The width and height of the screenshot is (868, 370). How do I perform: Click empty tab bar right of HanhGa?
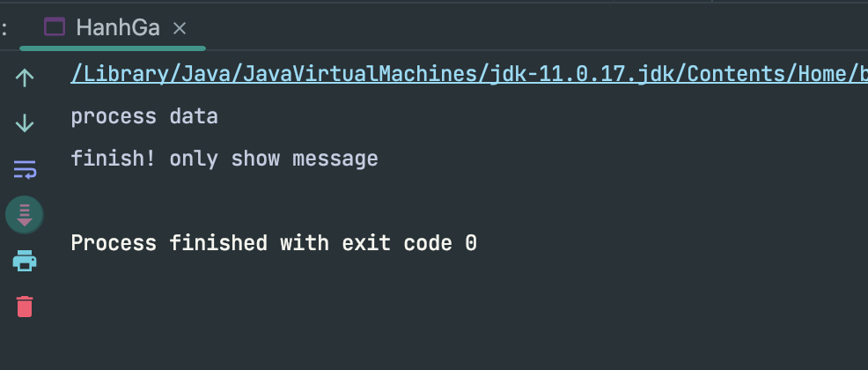coord(528,28)
